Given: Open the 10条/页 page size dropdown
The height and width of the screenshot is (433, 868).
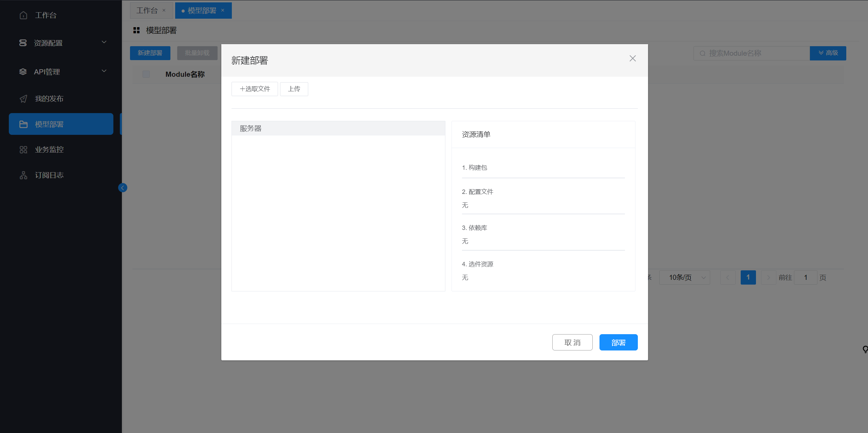Looking at the screenshot, I should tap(684, 277).
